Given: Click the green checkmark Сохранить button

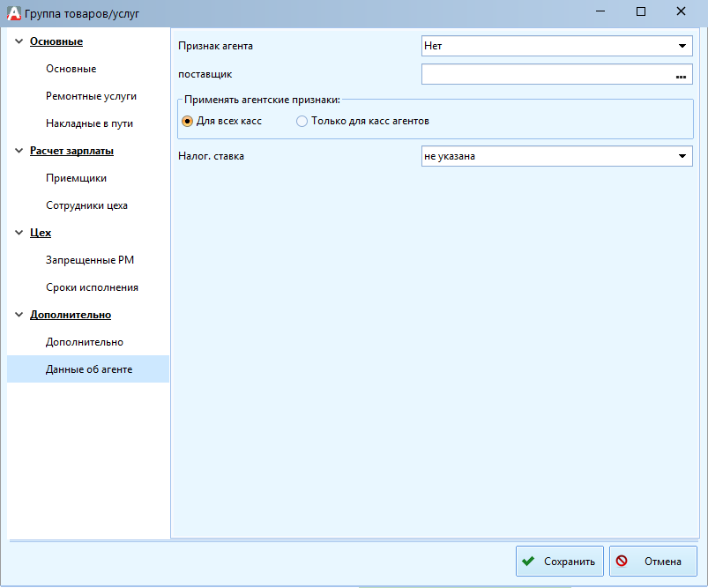Looking at the screenshot, I should pos(559,562).
